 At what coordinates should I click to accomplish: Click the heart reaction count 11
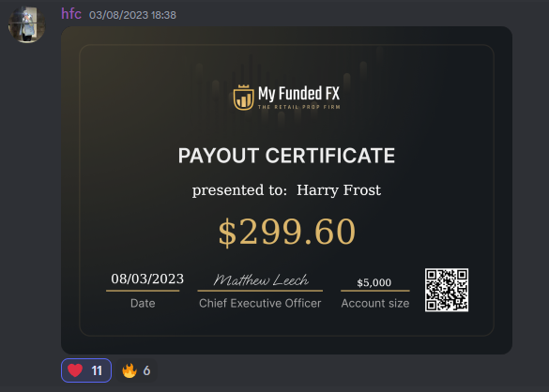[x=97, y=370]
